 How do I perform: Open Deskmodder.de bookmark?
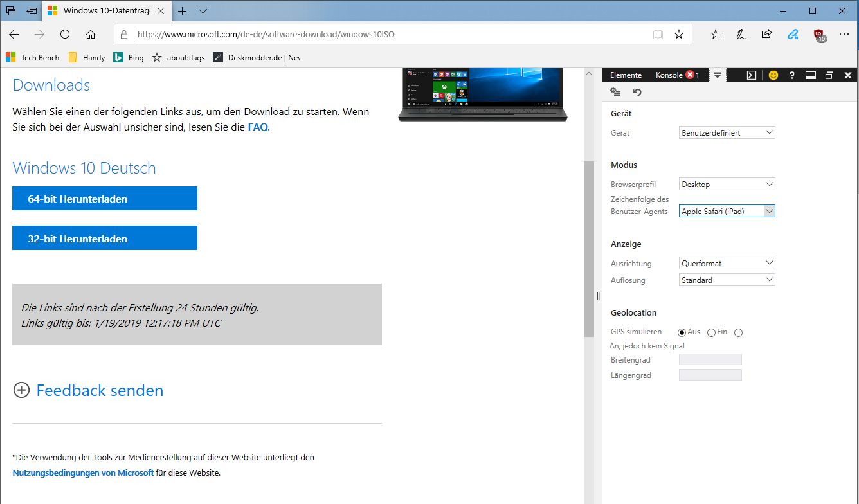pyautogui.click(x=257, y=58)
